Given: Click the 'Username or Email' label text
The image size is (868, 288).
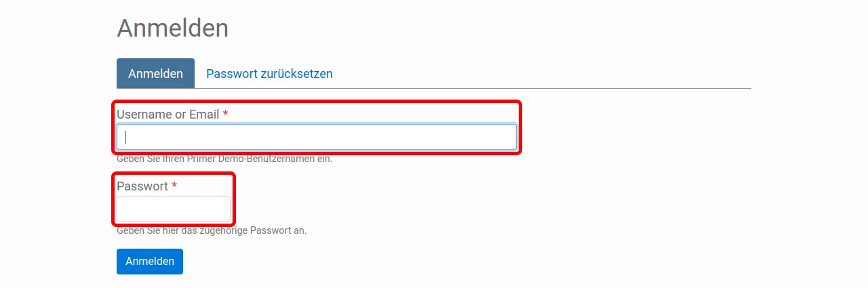Looking at the screenshot, I should click(168, 115).
